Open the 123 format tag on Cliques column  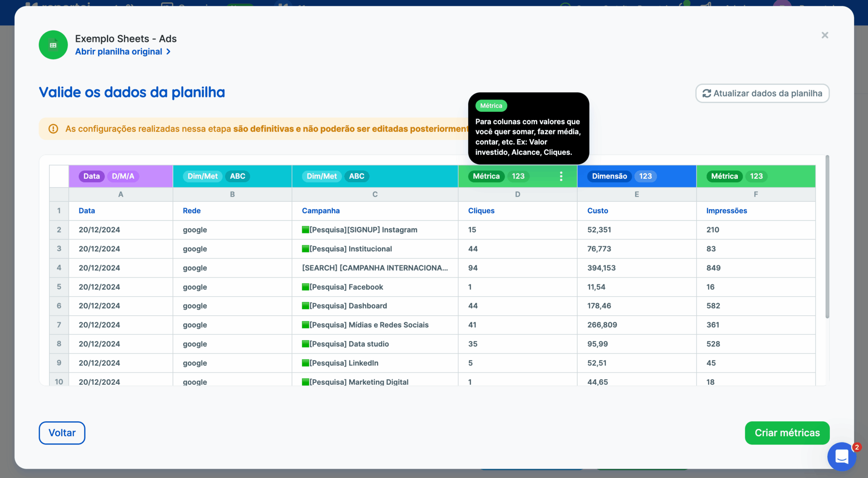(518, 176)
